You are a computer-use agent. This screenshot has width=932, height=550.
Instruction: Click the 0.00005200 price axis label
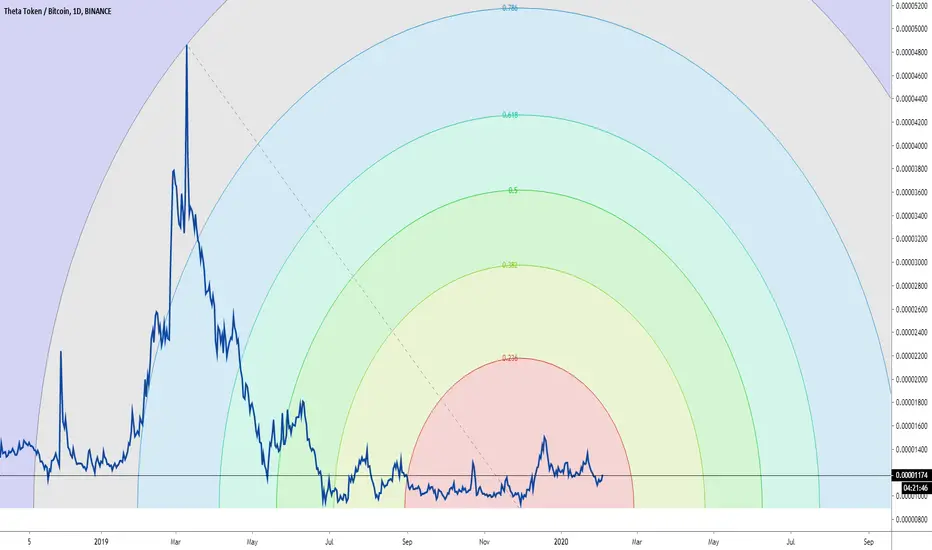coord(912,5)
